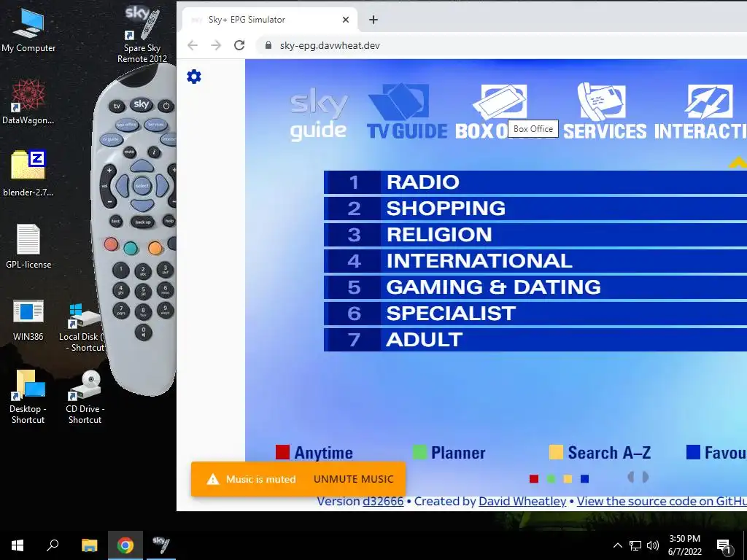Click number 9 on the remote keypad

166,309
